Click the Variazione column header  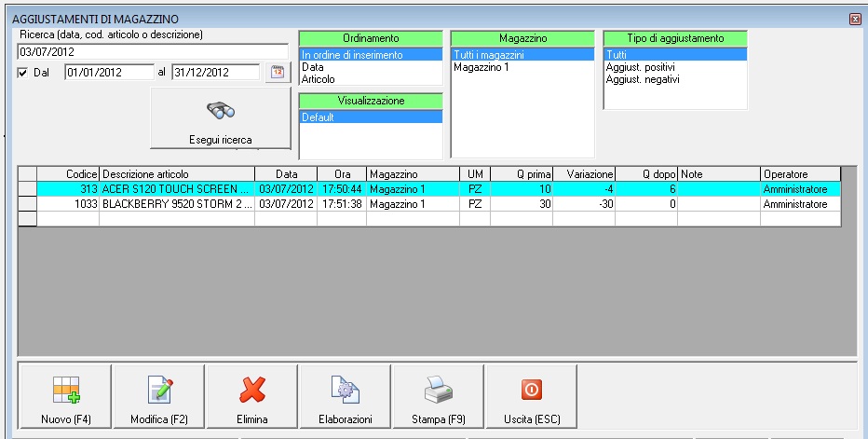[584, 174]
